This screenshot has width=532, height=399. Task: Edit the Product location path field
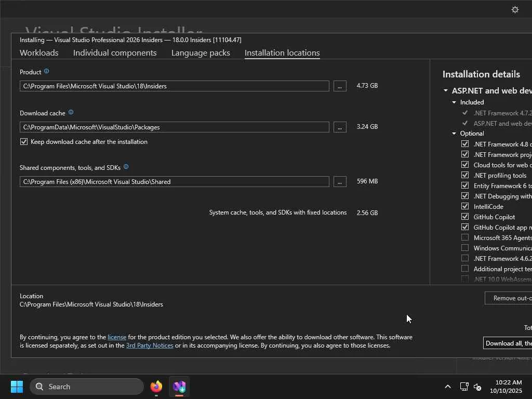tap(175, 86)
